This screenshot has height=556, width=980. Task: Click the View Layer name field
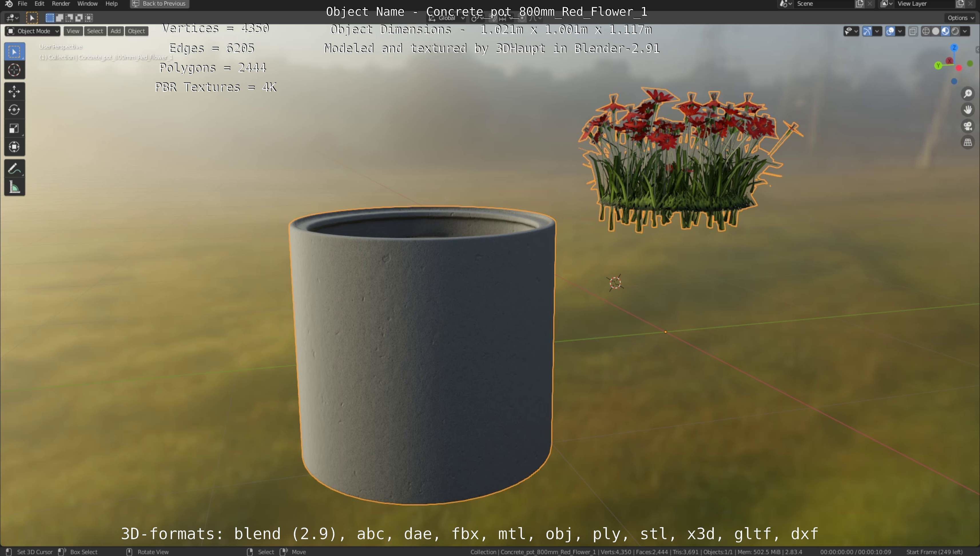point(925,4)
